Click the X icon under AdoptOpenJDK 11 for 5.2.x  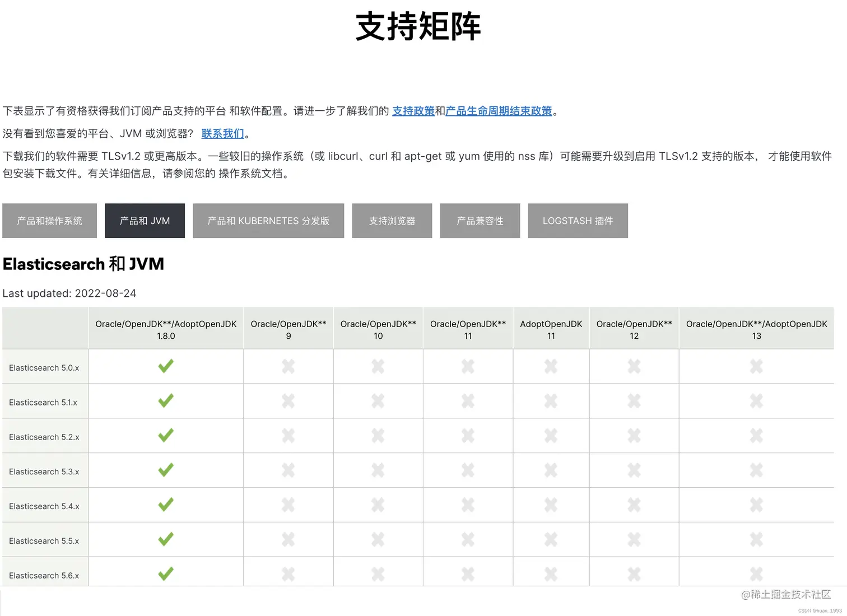tap(551, 436)
